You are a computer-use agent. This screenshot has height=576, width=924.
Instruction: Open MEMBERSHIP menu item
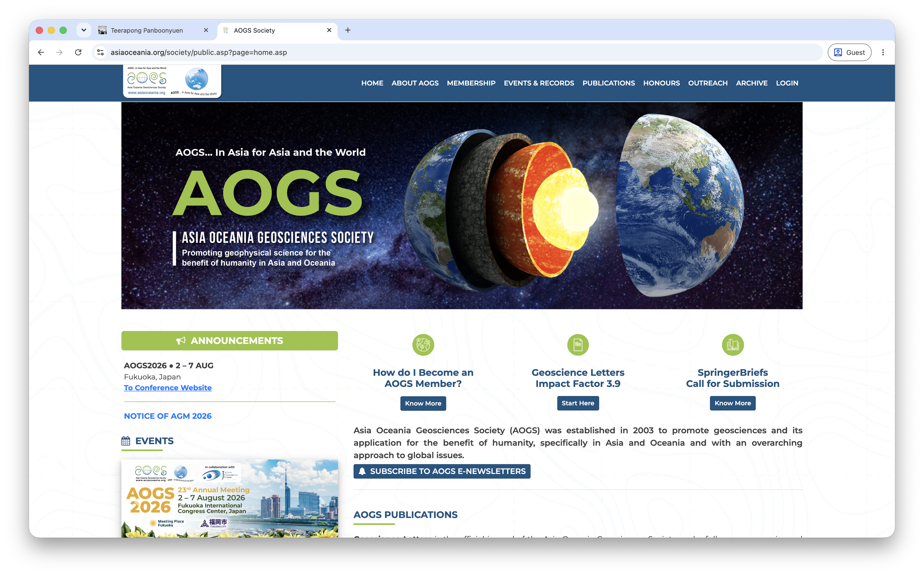pyautogui.click(x=471, y=83)
